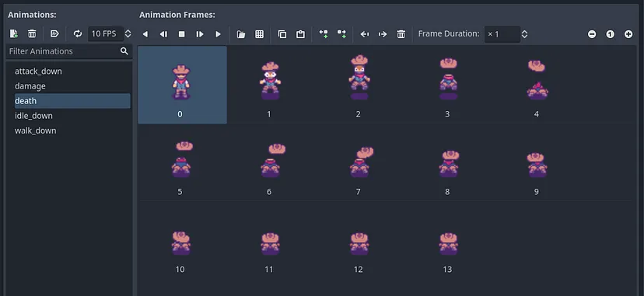
Task: Toggle animation looping
Action: point(78,34)
